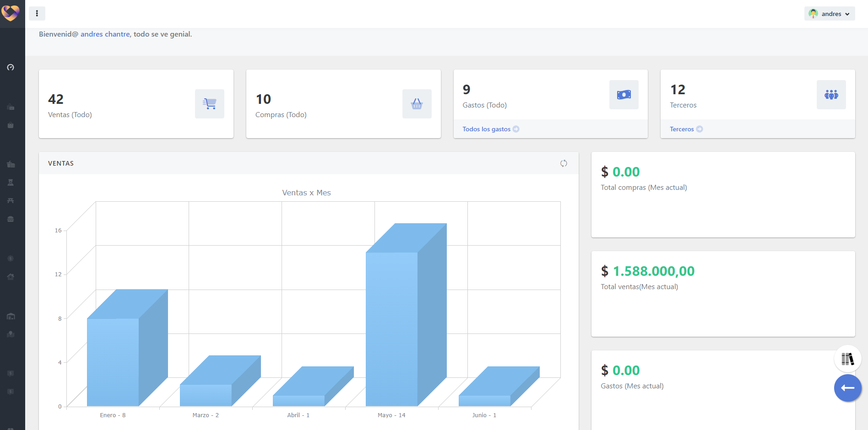Viewport: 868px width, 430px height.
Task: Open the dashboard speedometer sidebar icon
Action: click(11, 67)
